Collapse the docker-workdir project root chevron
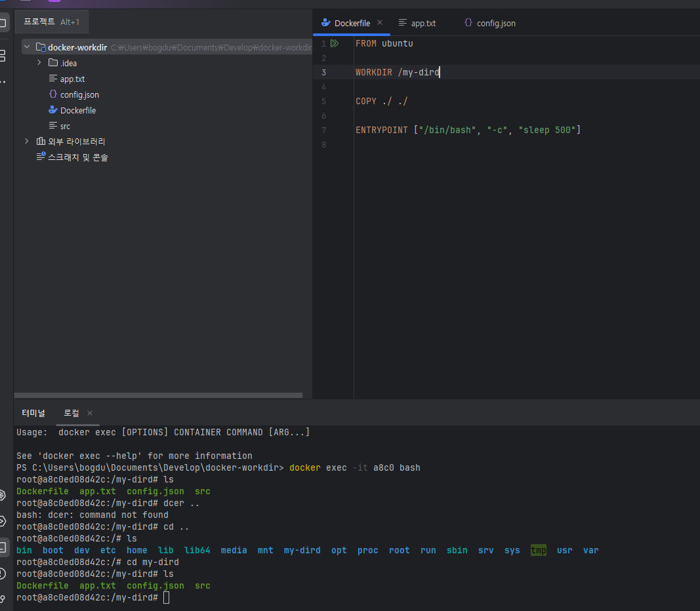700x611 pixels. click(27, 47)
